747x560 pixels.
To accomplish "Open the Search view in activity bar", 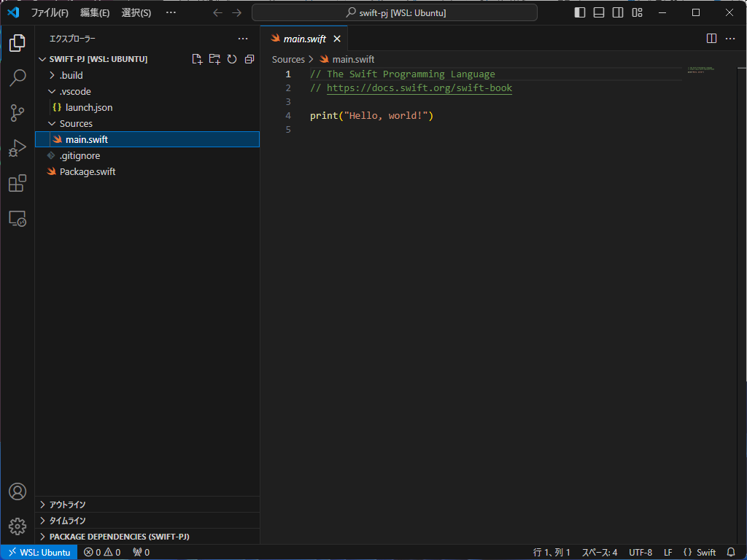I will point(18,77).
